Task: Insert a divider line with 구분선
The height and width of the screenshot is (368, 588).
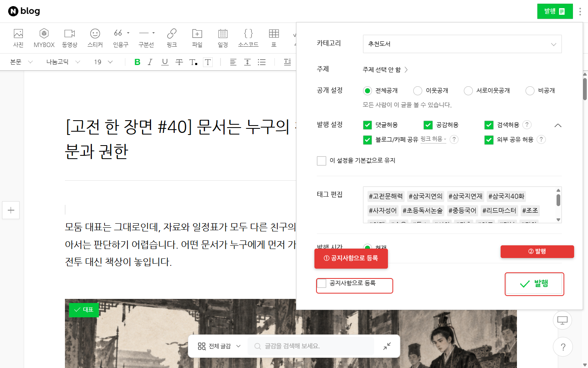Action: coord(146,38)
